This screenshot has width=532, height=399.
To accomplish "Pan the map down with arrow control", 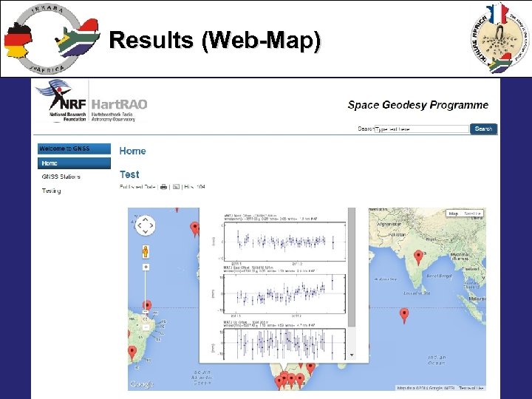I will click(146, 231).
